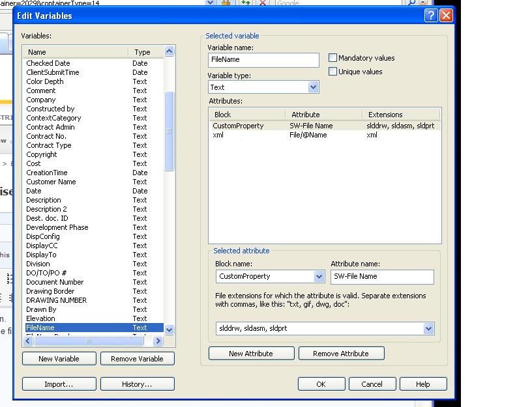Click the variables list scroll up arrow
Viewport: 532px width, 407px height.
pyautogui.click(x=170, y=51)
